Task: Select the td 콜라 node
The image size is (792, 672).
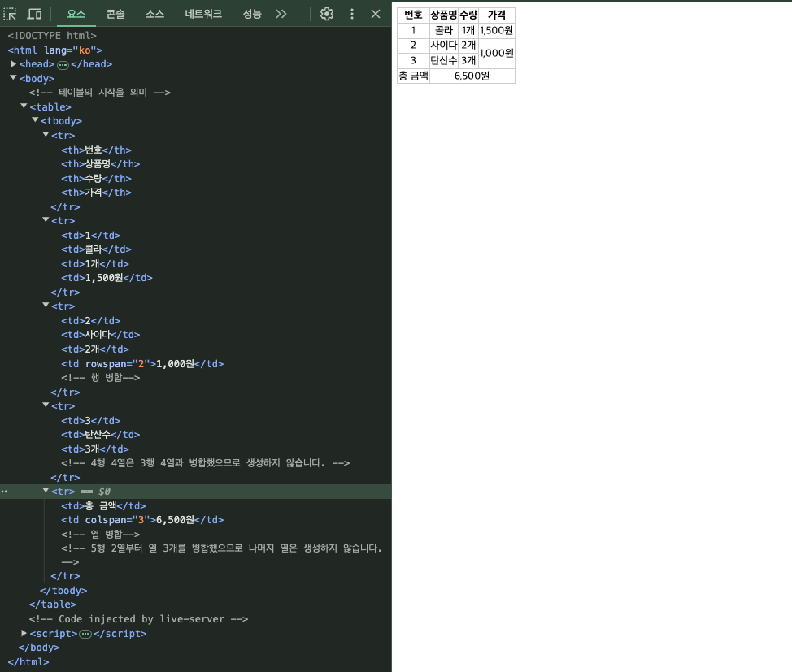Action: tap(96, 249)
